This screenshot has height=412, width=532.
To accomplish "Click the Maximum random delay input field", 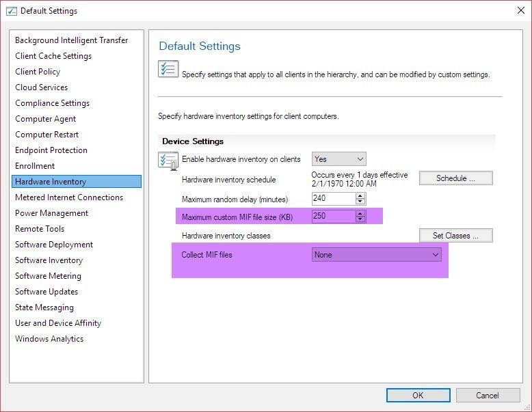I will (x=332, y=199).
